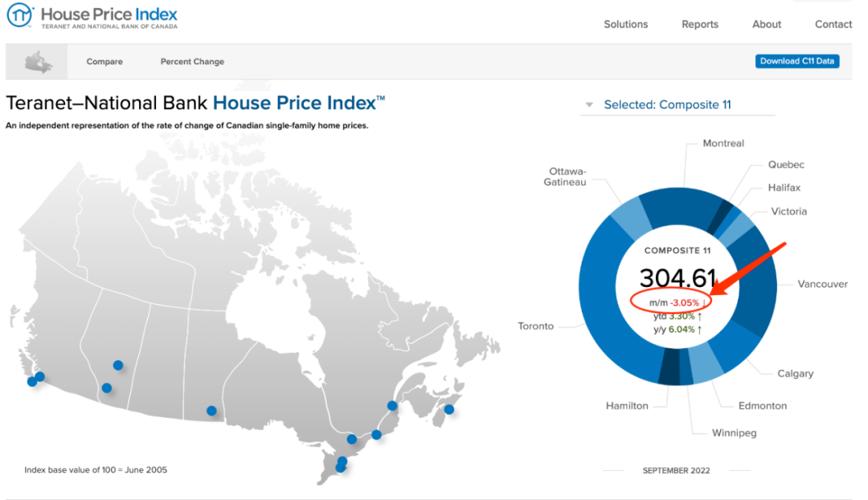Click the Montreal chart label
This screenshot has height=500, width=868.
(x=723, y=143)
